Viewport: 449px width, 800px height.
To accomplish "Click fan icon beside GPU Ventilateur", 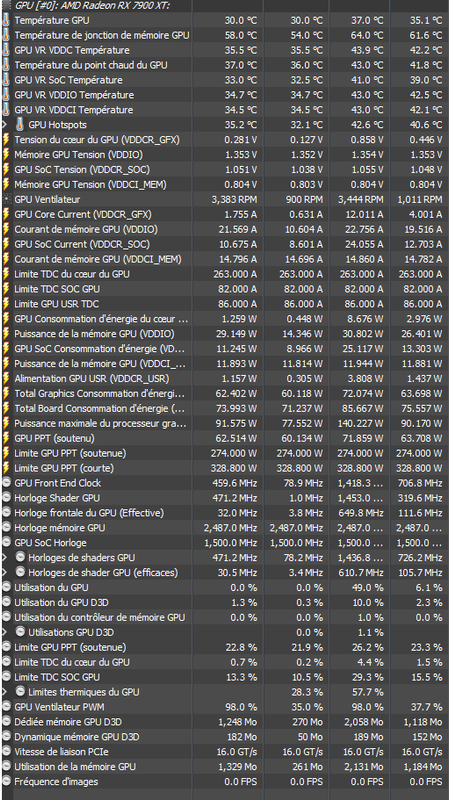I will [6, 199].
